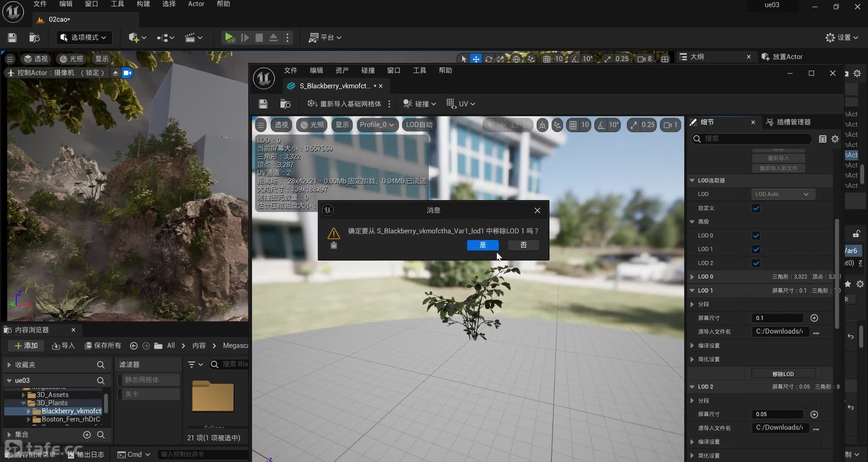Close the 消息 dialog with X

pos(537,210)
